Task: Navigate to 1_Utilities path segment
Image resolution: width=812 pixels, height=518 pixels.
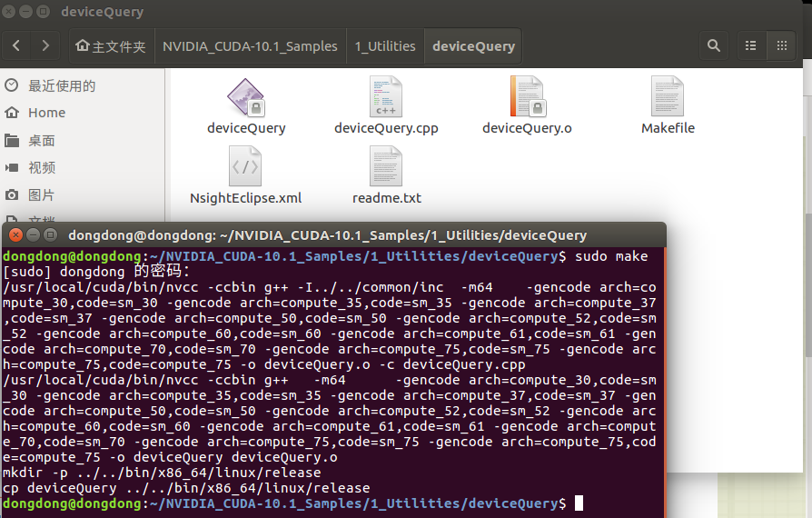Action: coord(385,46)
